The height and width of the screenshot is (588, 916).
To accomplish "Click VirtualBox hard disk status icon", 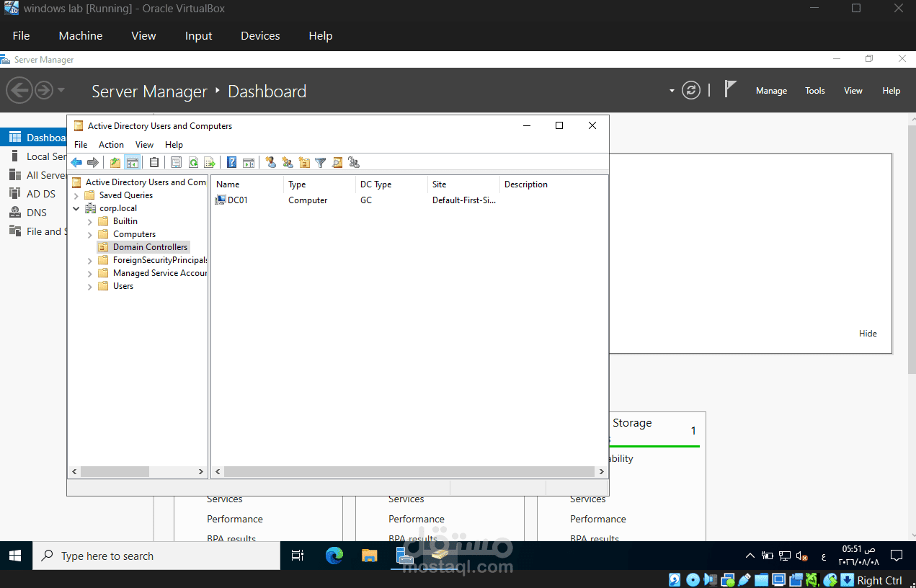I will tap(675, 580).
